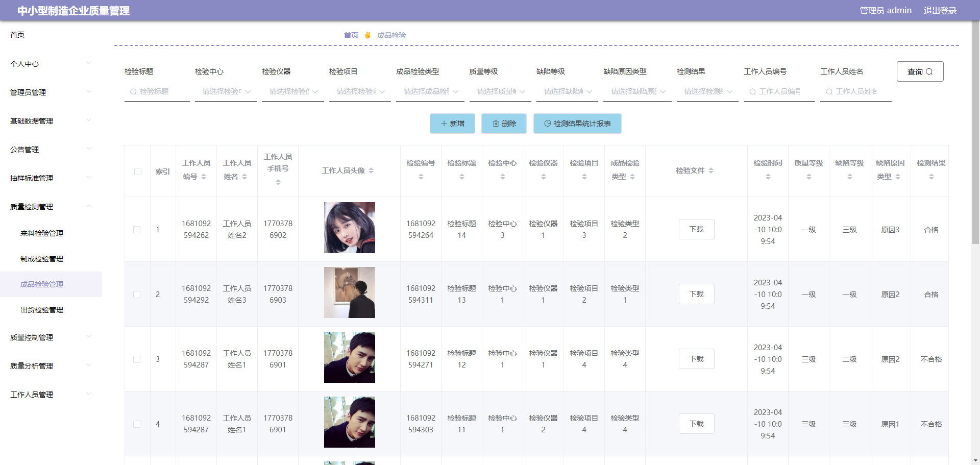Viewport: 980px width, 465px height.
Task: Expand 质量分析管理 sidebar menu
Action: 51,366
